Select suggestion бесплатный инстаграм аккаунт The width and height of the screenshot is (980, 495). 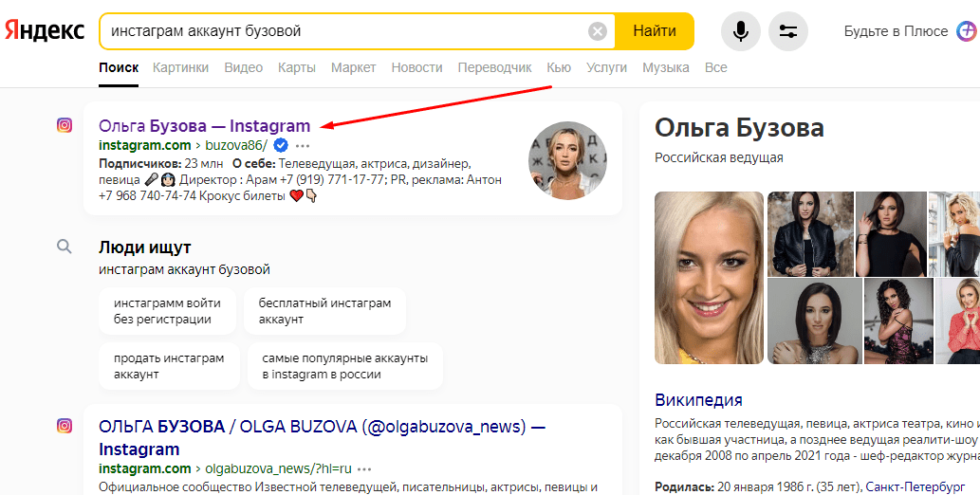pos(324,311)
